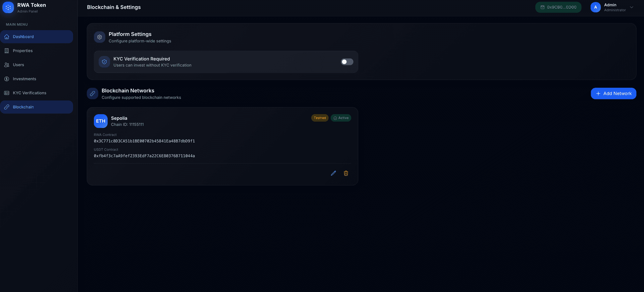Image resolution: width=644 pixels, height=292 pixels.
Task: Click the ETH network badge icon
Action: [101, 121]
